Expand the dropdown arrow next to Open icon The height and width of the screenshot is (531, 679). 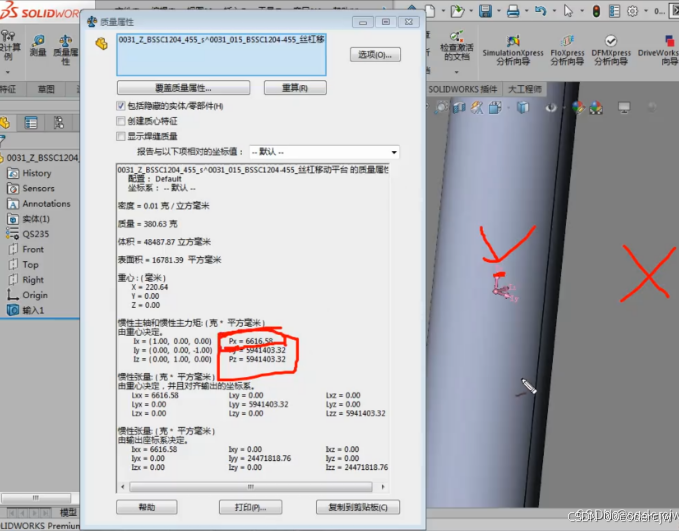click(x=471, y=11)
